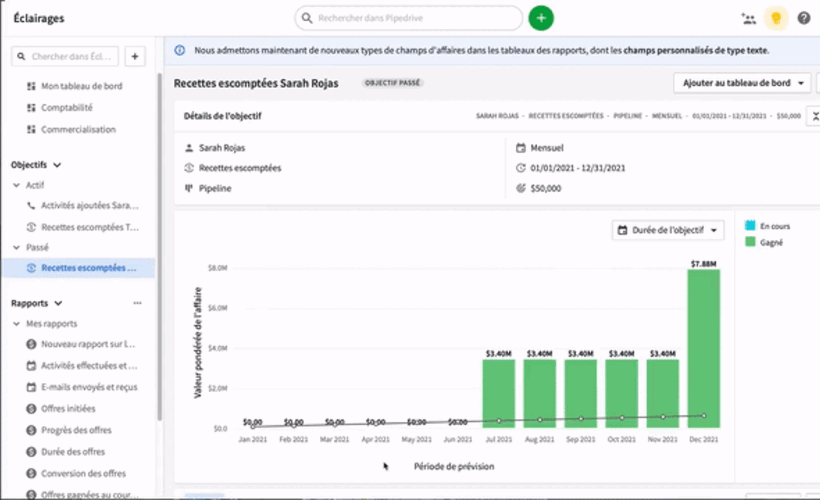Image resolution: width=820 pixels, height=500 pixels.
Task: Collapse the Rapports section
Action: click(58, 303)
